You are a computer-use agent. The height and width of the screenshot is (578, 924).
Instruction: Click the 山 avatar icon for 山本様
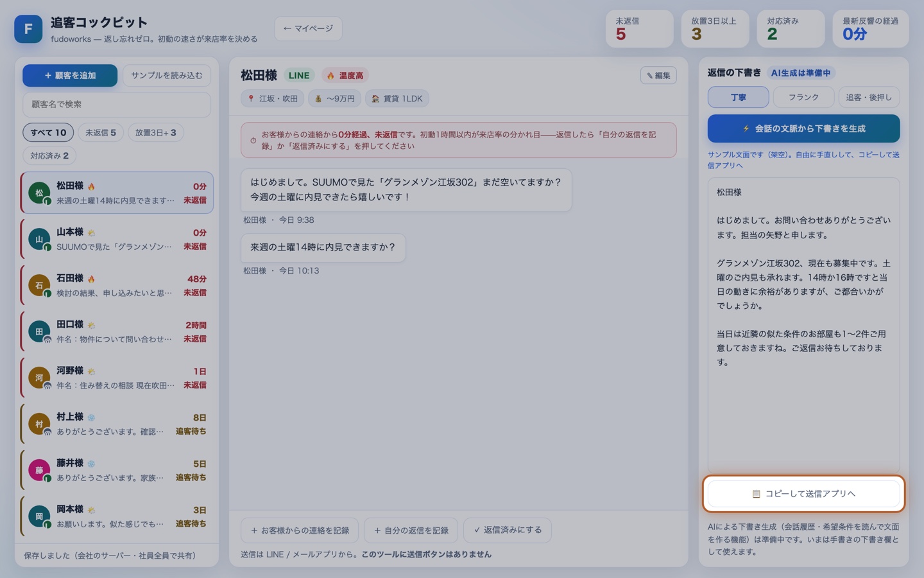39,239
